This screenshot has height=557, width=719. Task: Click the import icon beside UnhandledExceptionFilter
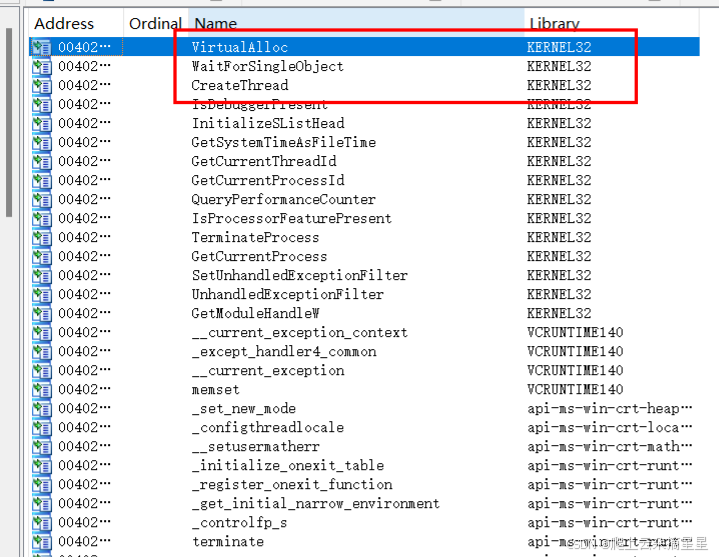(x=41, y=295)
